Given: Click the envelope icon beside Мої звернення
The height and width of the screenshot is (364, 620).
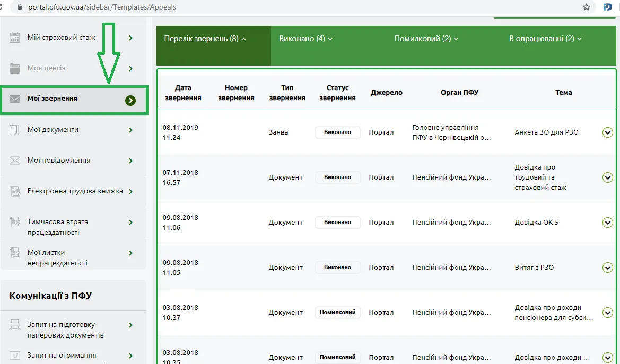Looking at the screenshot, I should pos(15,99).
